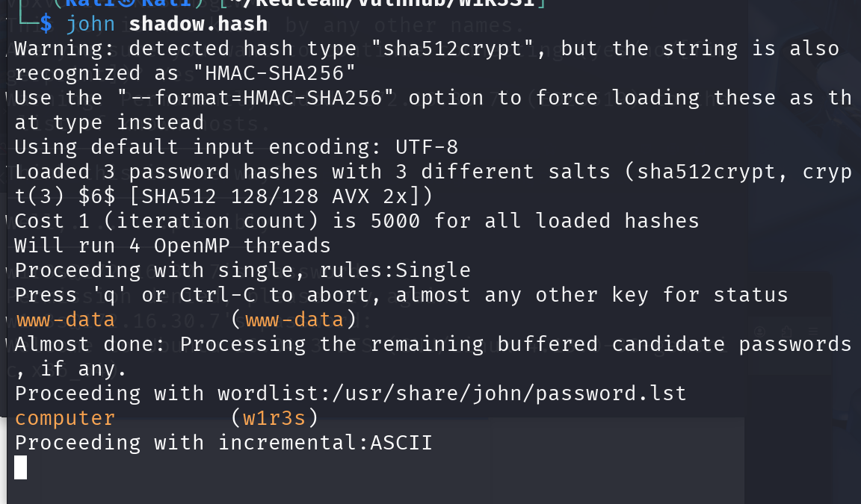Click the 'www-data' username in parentheses
Viewport: 861px width, 504px height.
pos(294,320)
